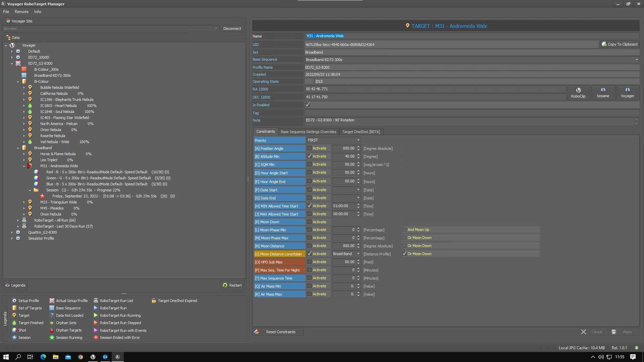Toggle Activate for Position Angle constraint
This screenshot has width=644, height=362.
point(309,148)
